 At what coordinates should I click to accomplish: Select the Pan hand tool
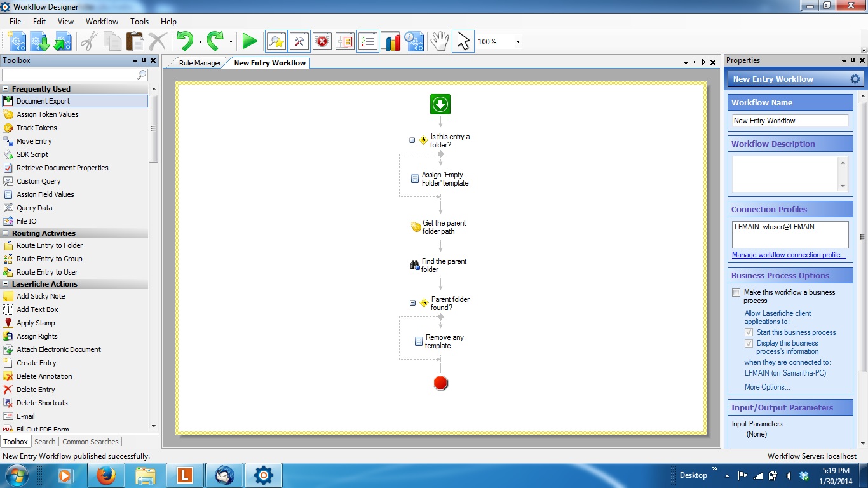(x=439, y=41)
